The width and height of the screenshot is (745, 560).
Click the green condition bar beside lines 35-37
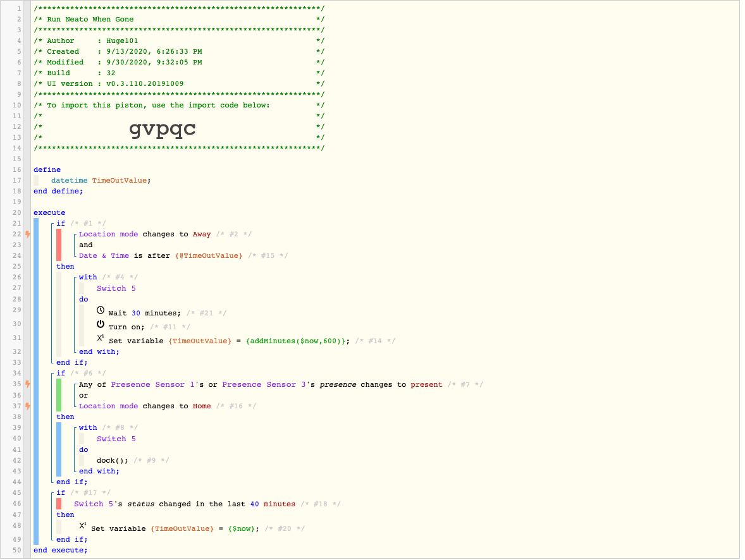59,395
